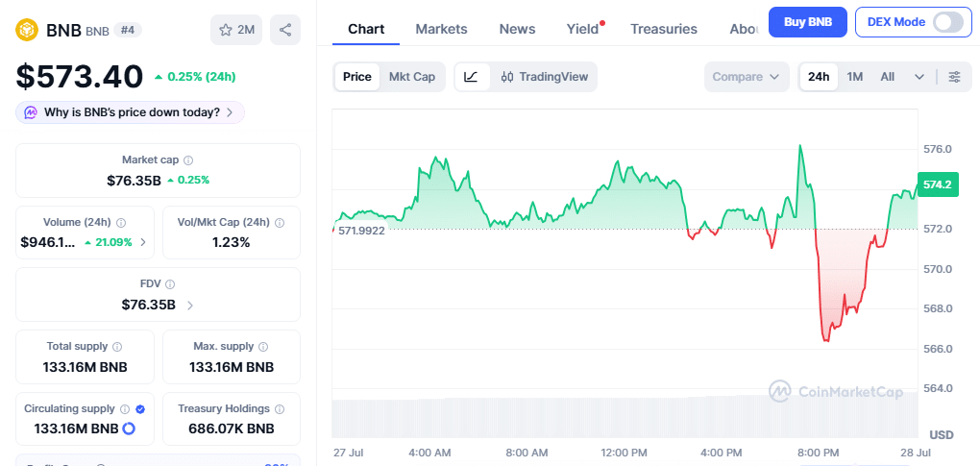This screenshot has height=466, width=980.
Task: Switch to TradingView candlestick chart
Action: point(545,77)
